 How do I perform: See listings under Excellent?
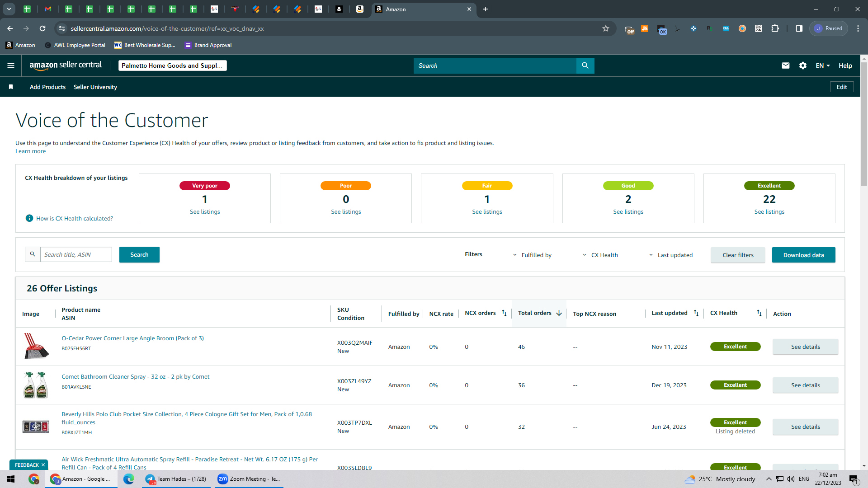coord(769,211)
